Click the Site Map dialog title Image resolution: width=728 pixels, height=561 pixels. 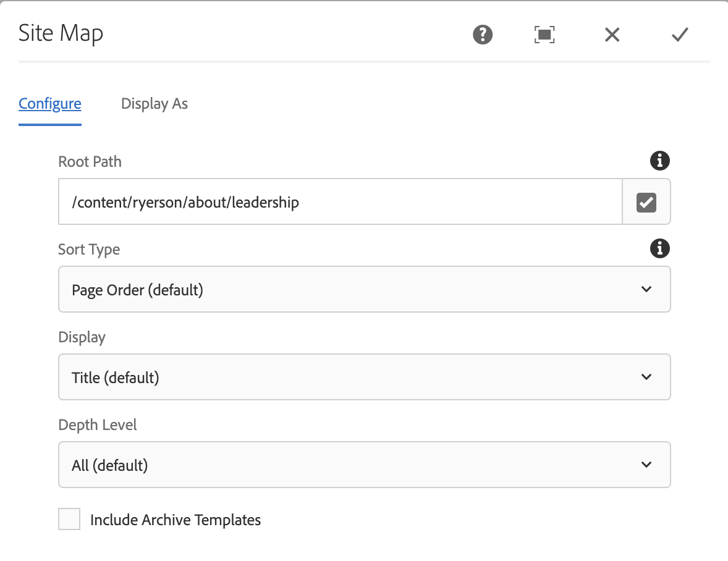61,33
